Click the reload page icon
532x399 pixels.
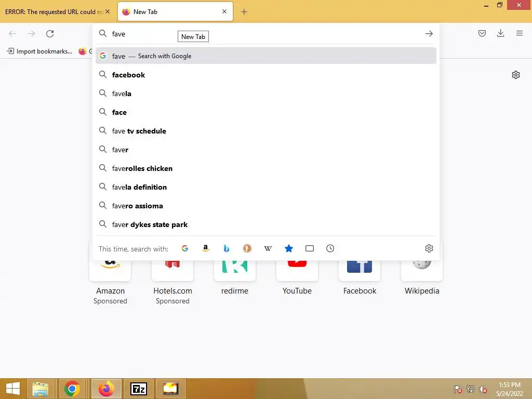[50, 34]
